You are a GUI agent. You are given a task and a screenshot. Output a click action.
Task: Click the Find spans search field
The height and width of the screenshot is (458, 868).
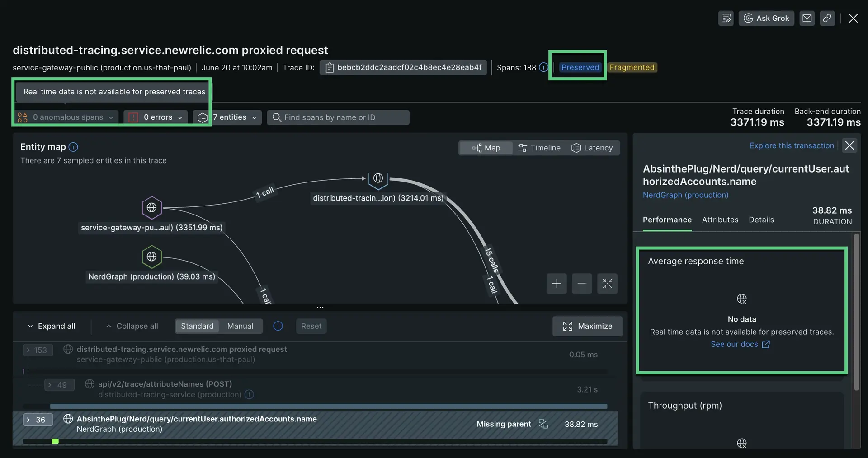(338, 117)
